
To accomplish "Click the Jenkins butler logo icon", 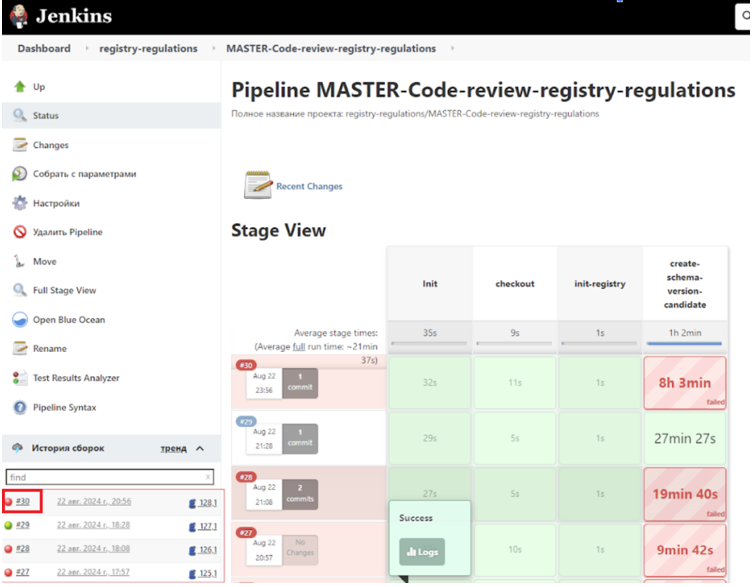I will pos(19,16).
